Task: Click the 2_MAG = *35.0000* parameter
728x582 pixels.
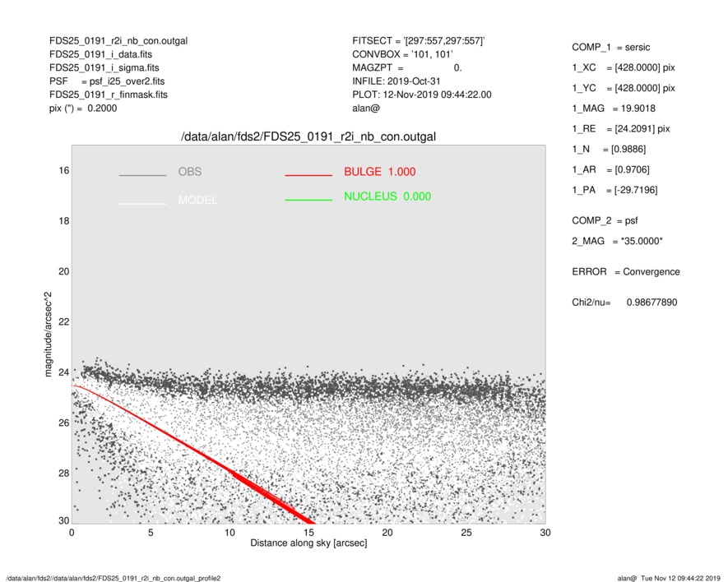Action: tap(618, 242)
